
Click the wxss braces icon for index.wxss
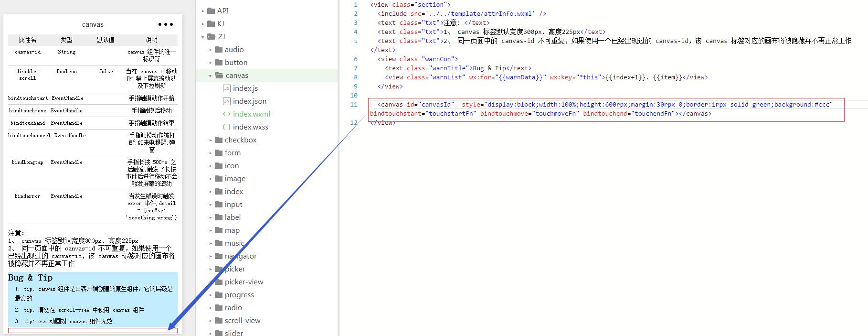click(x=227, y=127)
